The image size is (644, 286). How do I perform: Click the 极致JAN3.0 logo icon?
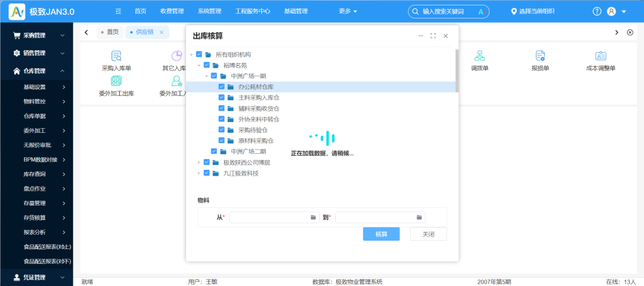coord(17,11)
